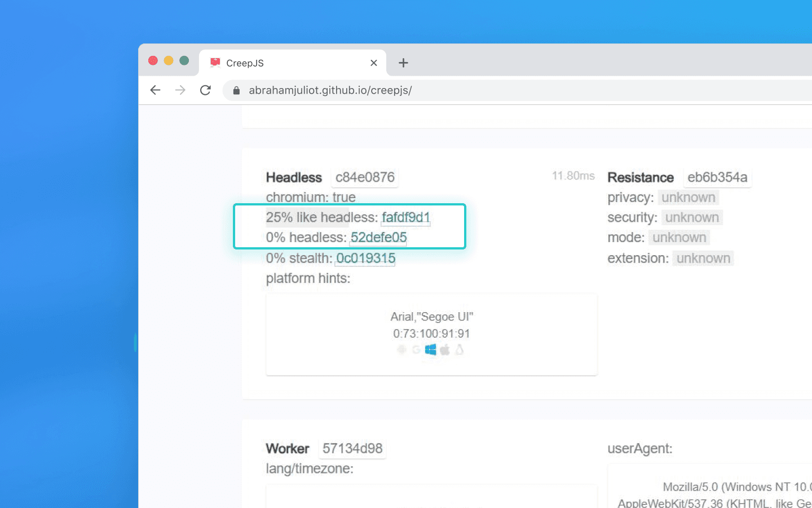Open the fafdf9d1 like-headless hash link
Screen dimensions: 812x508
pyautogui.click(x=405, y=217)
